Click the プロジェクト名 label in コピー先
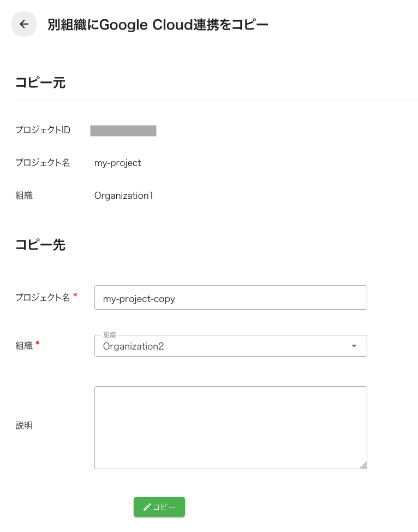 pyautogui.click(x=43, y=297)
